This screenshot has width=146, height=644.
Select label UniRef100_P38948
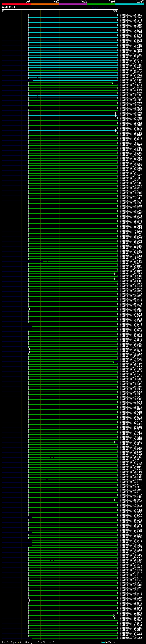pos(131,580)
